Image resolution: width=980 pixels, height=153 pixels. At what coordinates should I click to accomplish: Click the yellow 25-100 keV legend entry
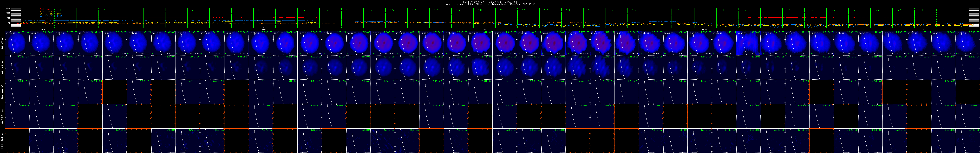coord(50,14)
